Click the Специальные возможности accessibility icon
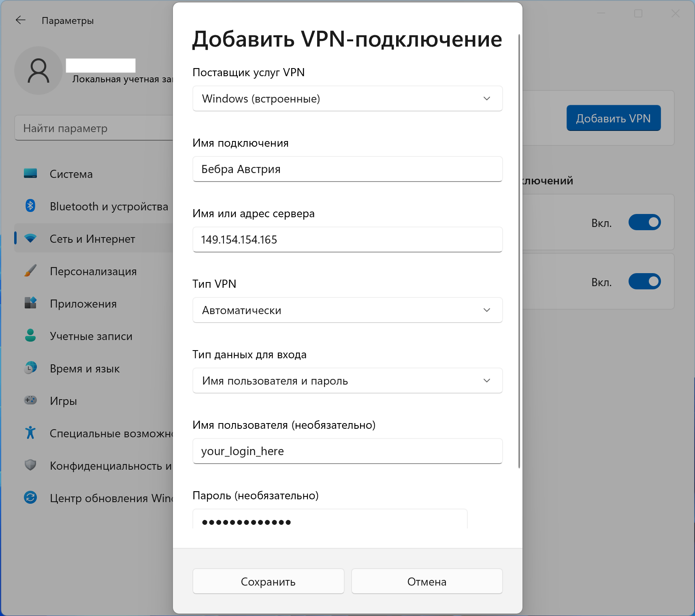This screenshot has height=616, width=695. tap(30, 433)
